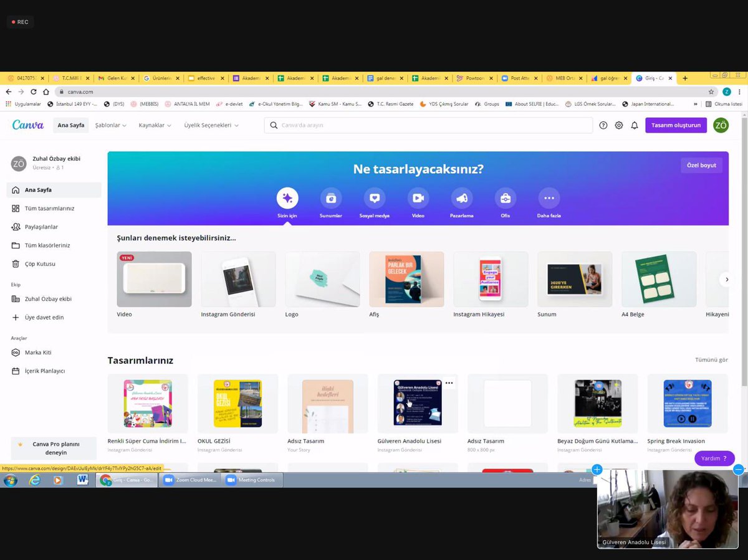
Task: Switch to Meeting Controls taskbar window
Action: pyautogui.click(x=252, y=480)
